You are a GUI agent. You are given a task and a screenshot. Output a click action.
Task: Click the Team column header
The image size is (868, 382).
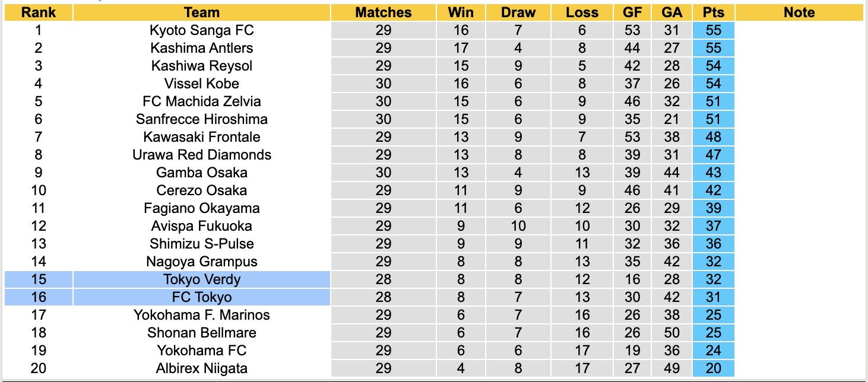point(201,12)
